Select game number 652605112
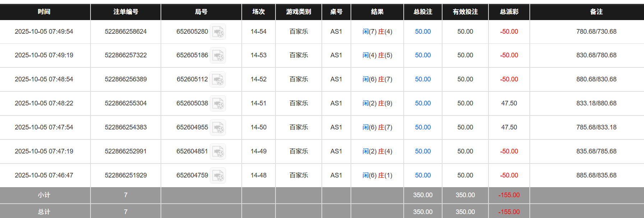This screenshot has width=644, height=218. pyautogui.click(x=192, y=80)
